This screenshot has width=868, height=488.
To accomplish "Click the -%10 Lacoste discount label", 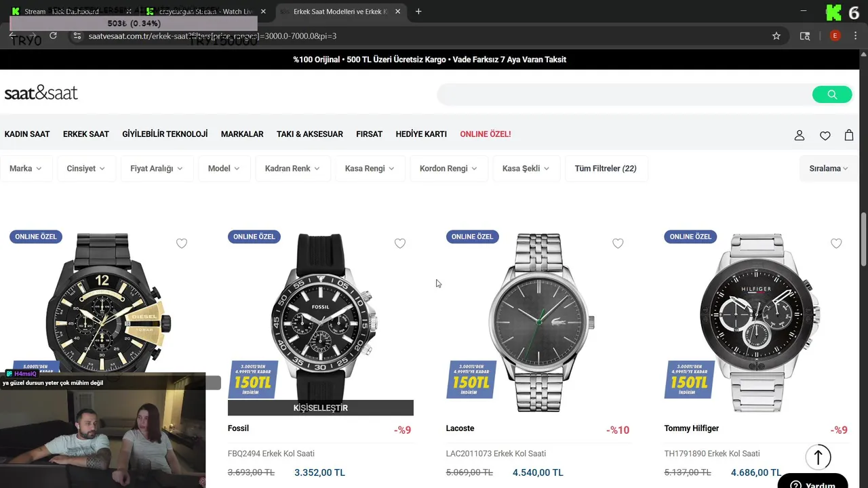I will (618, 430).
